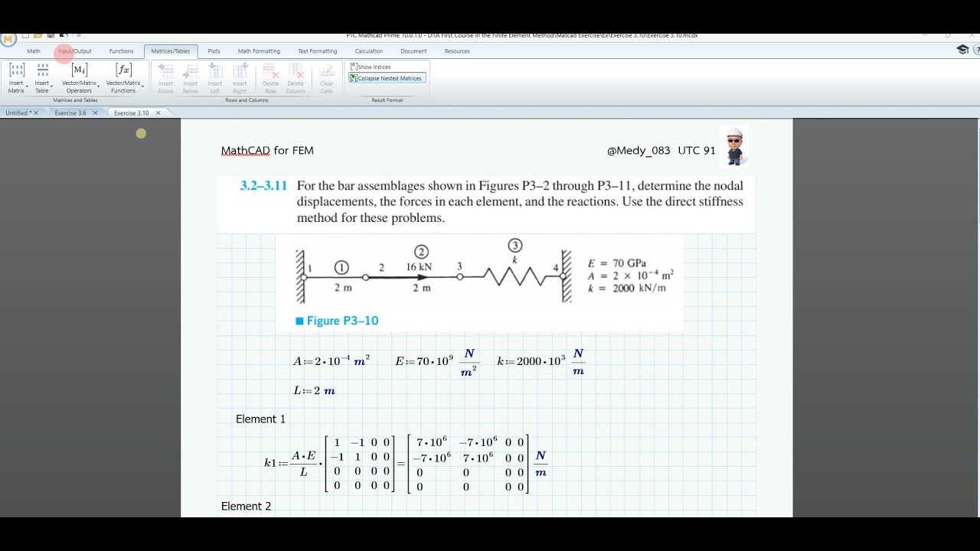Toggle Collapse Nested Matrices option
The width and height of the screenshot is (980, 551).
(x=386, y=78)
